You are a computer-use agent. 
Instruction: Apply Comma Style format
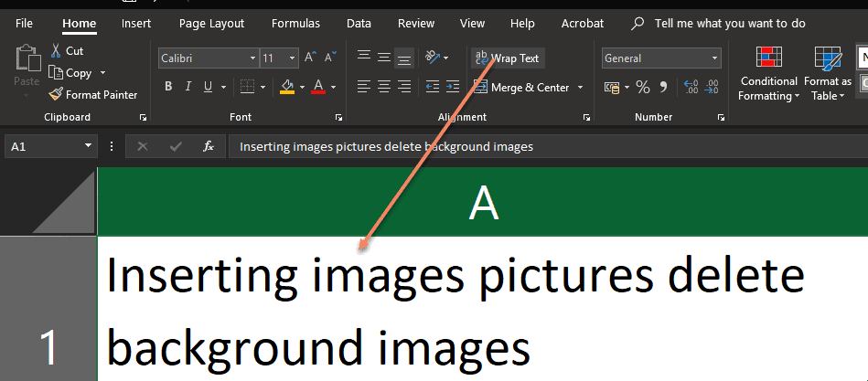coord(663,88)
